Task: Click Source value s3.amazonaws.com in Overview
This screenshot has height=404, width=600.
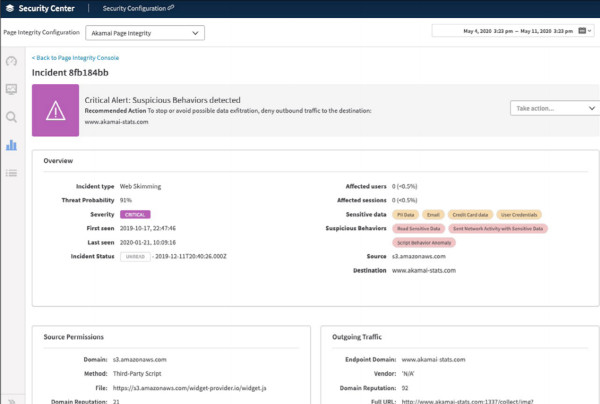Action: pyautogui.click(x=419, y=256)
